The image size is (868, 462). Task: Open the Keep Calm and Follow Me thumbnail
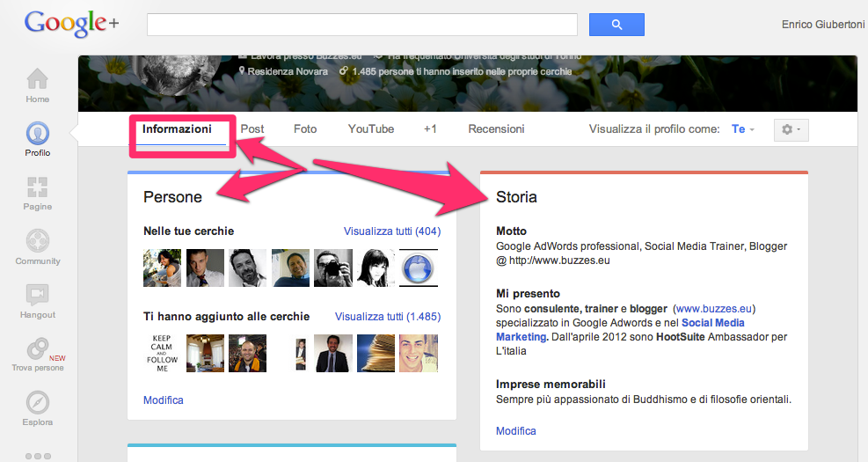coord(162,353)
